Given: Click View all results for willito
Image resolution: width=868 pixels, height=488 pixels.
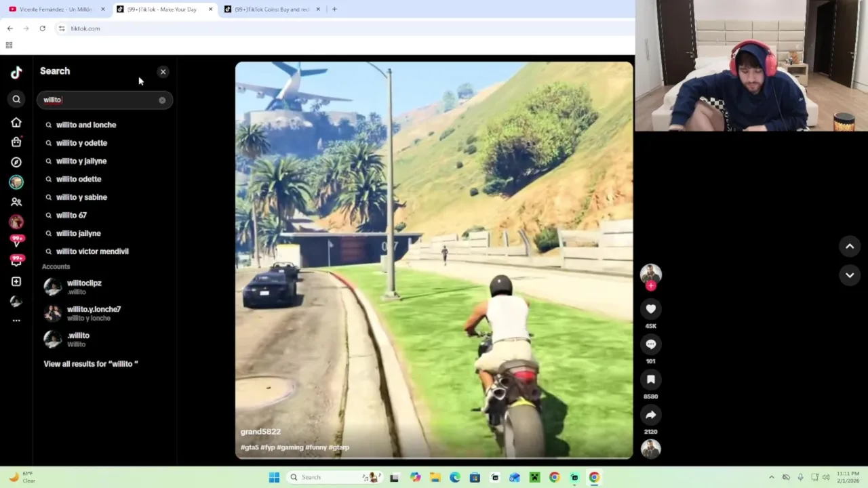Looking at the screenshot, I should click(x=91, y=364).
